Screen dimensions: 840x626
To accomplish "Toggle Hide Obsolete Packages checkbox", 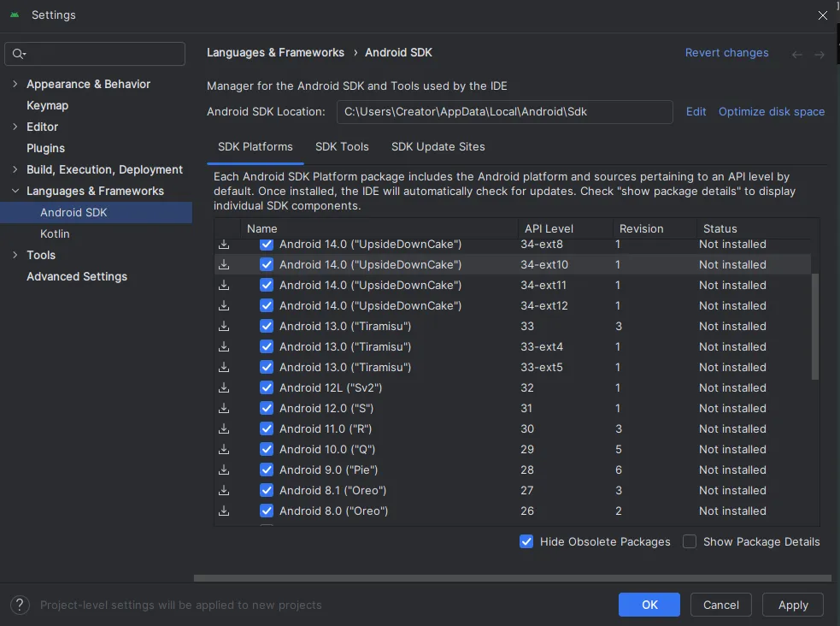I will point(526,542).
